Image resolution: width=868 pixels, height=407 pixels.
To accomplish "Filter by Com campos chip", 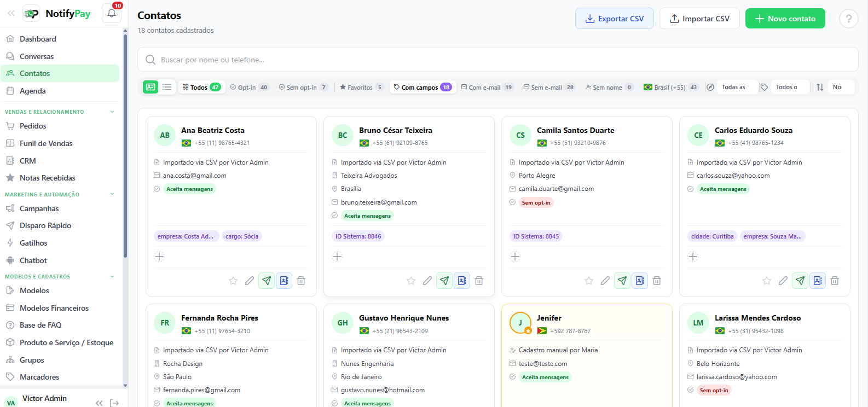I will point(423,87).
